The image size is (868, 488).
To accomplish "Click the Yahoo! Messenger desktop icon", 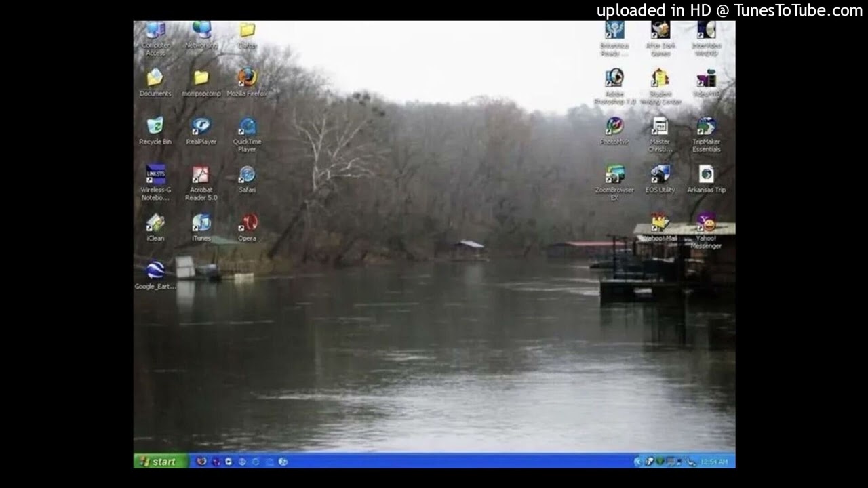I will 706,232.
